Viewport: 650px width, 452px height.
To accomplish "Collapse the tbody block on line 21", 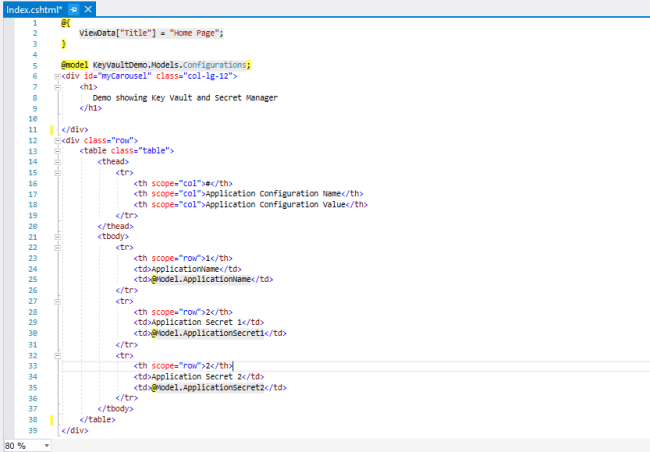I will [58, 237].
